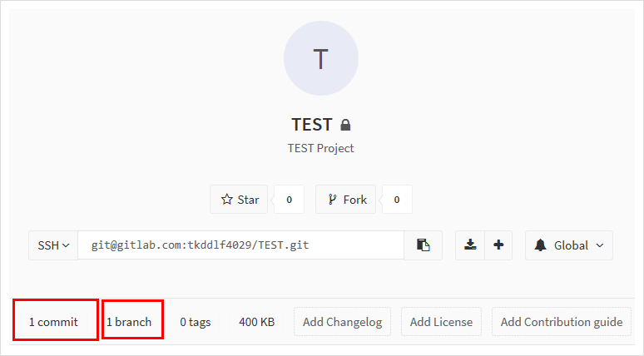Click the git repository URL field
This screenshot has width=644, height=356.
[240, 245]
